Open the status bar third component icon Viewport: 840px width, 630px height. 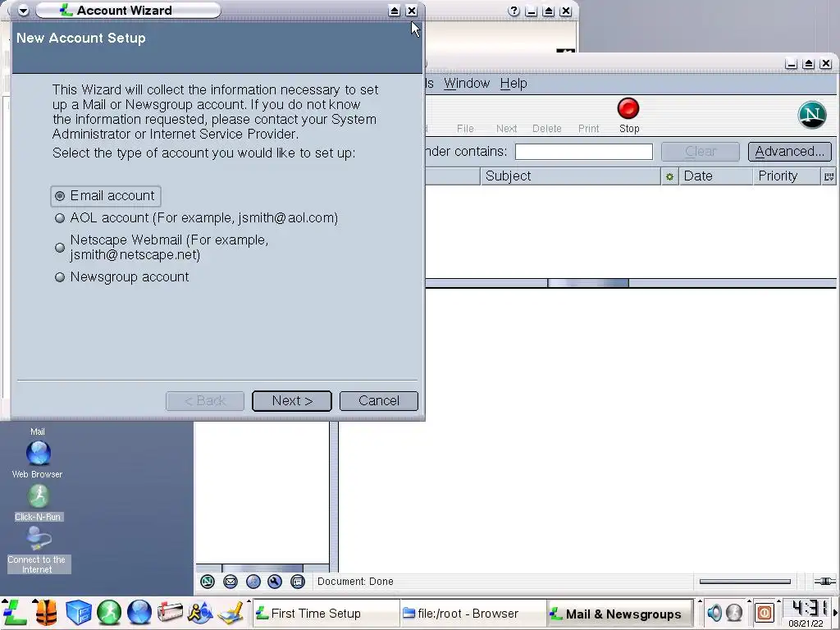pos(253,582)
